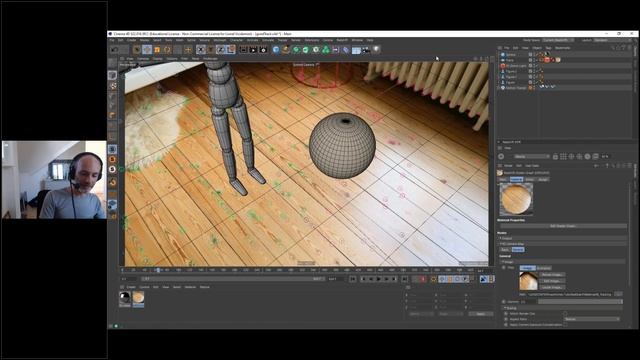Screen dimensions: 640x360
Task: Toggle the X-axis lock icon
Action: click(201, 50)
